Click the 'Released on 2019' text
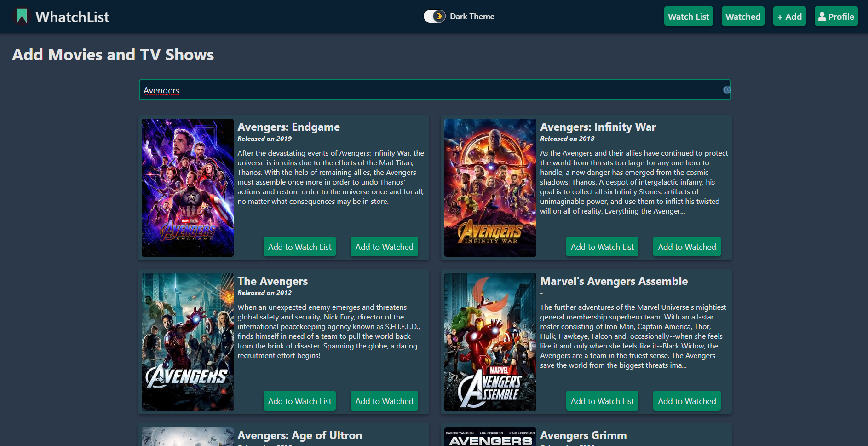Viewport: 868px width, 446px height. [264, 139]
